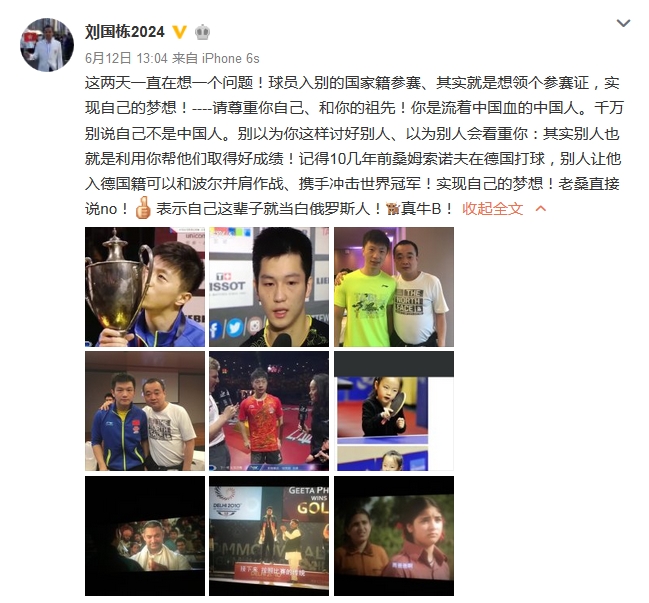
Task: Open the trophy kissing photo thumbnail
Action: coord(145,287)
